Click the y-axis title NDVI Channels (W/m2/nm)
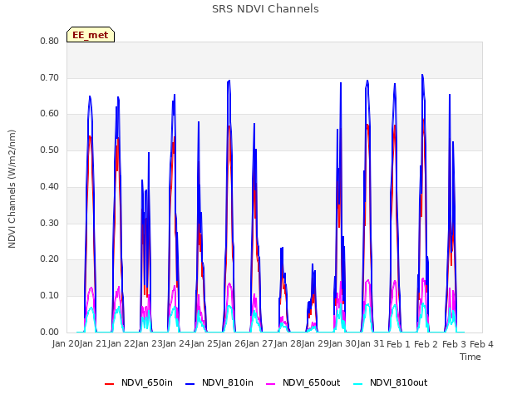This screenshot has width=532, height=399. pyautogui.click(x=12, y=189)
